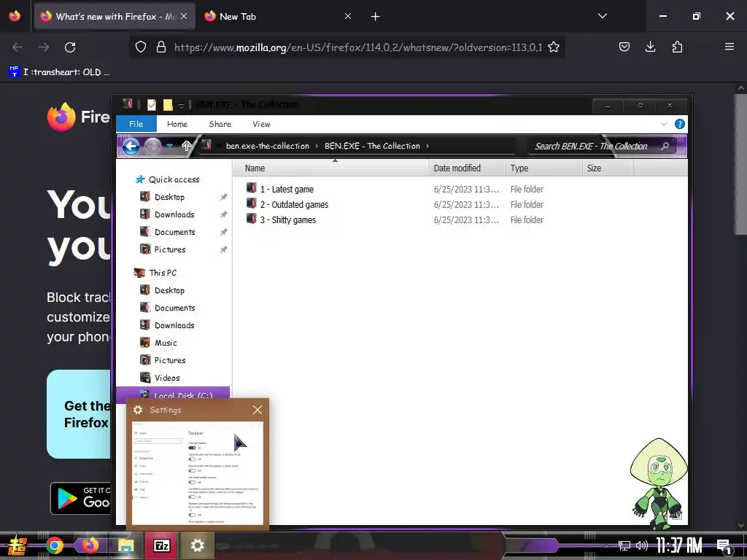The height and width of the screenshot is (560, 747).
Task: Open 7-Zip from the taskbar
Action: [x=161, y=545]
